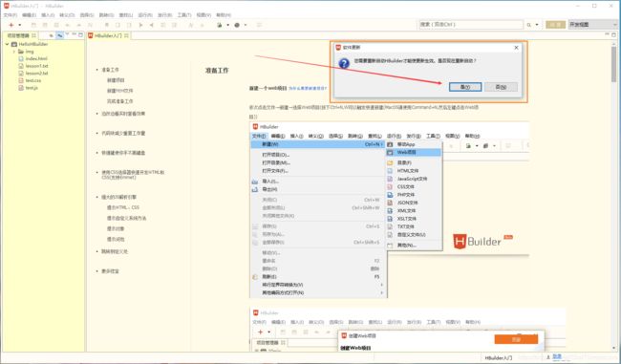Open the browser icon's dropdown arrow

point(227,25)
